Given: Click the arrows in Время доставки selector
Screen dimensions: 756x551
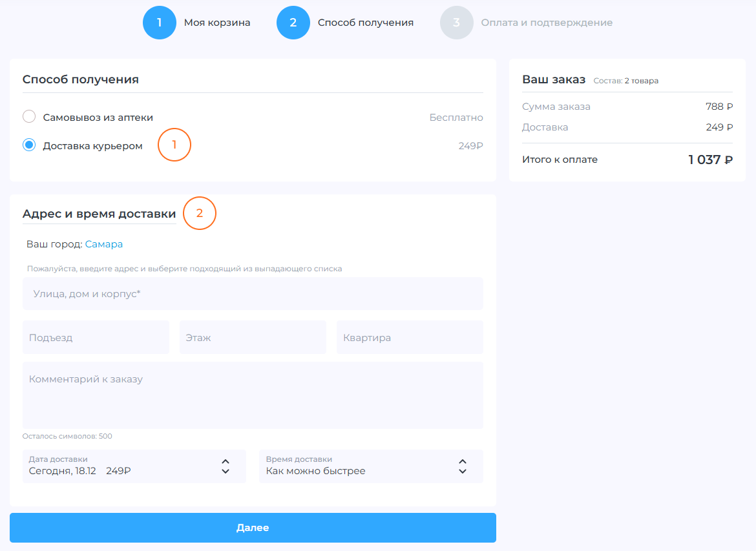Looking at the screenshot, I should coord(463,466).
